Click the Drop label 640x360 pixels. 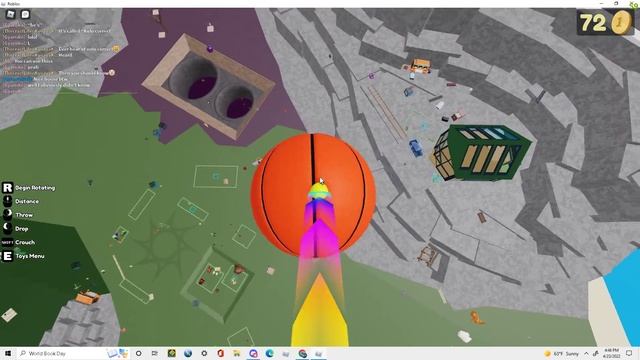coord(22,229)
